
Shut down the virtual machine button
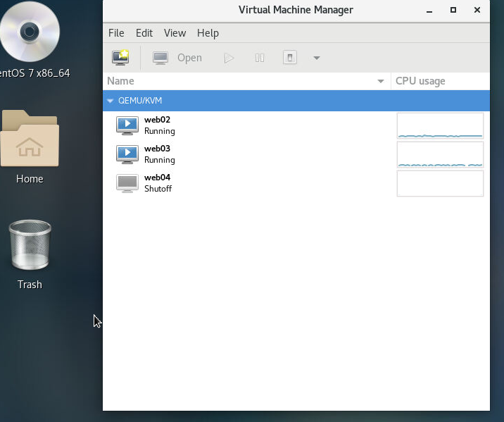290,58
